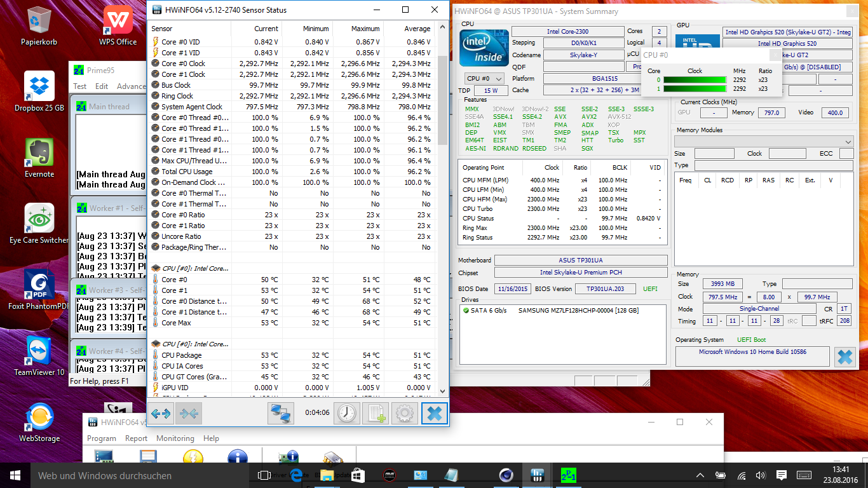Click the Average column header
This screenshot has height=488, width=868.
tap(417, 29)
